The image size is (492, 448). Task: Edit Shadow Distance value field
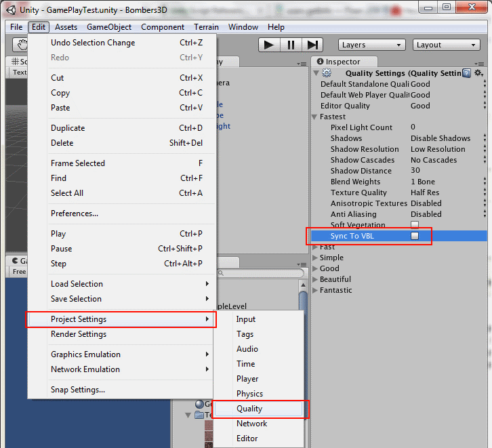449,170
